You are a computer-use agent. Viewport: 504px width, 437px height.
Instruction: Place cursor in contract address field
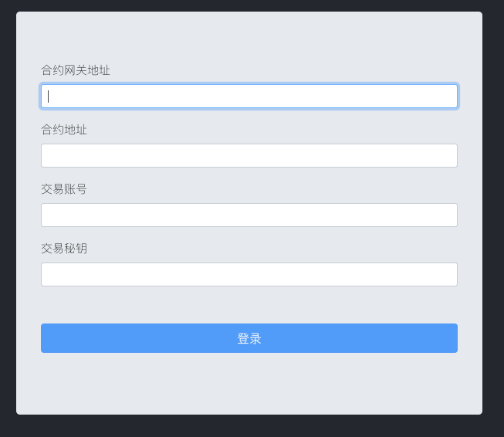(249, 156)
